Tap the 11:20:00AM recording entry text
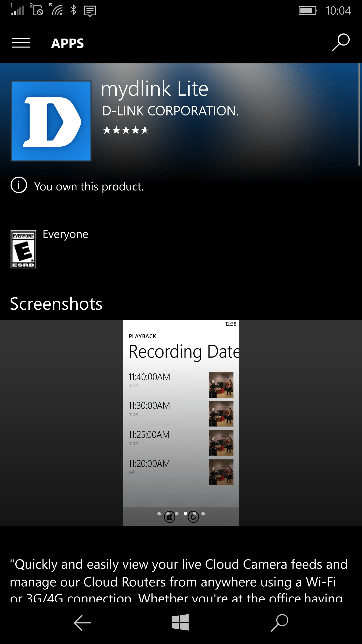The height and width of the screenshot is (644, 362). 149,464
